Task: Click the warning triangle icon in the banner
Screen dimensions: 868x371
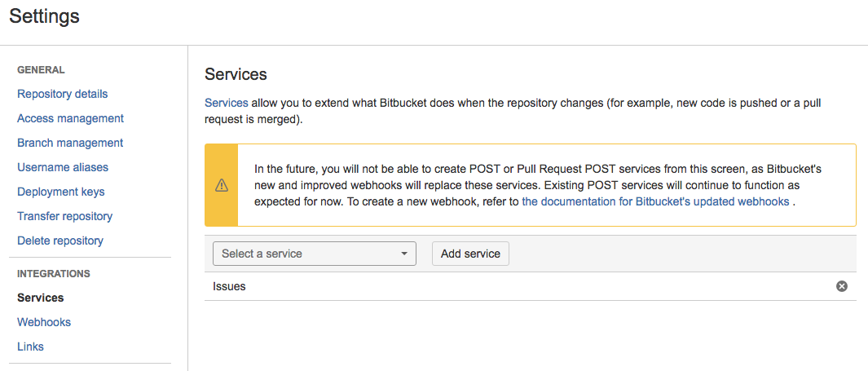Action: click(222, 185)
